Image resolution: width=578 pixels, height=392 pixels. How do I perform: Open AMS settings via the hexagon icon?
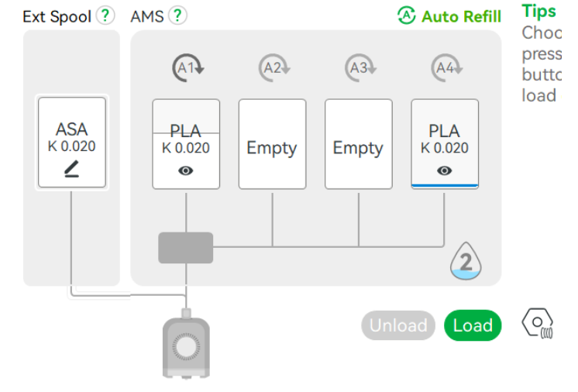pos(536,322)
